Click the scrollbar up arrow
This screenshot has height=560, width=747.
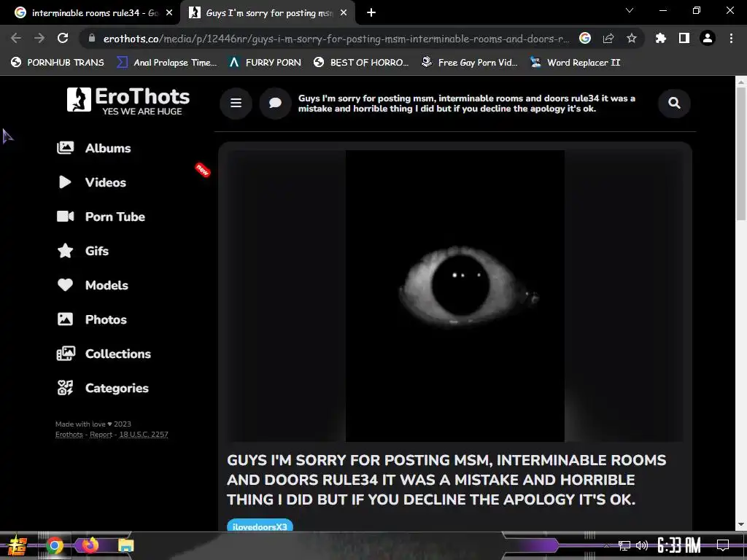[741, 82]
